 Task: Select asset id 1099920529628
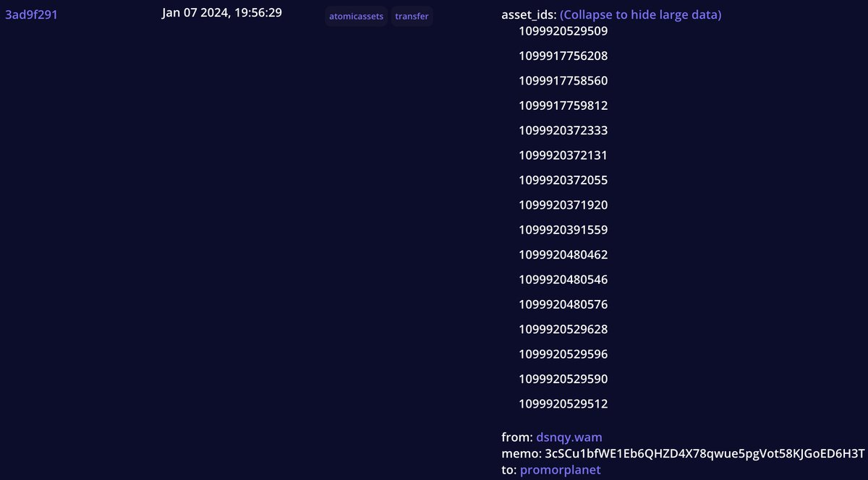coord(563,329)
